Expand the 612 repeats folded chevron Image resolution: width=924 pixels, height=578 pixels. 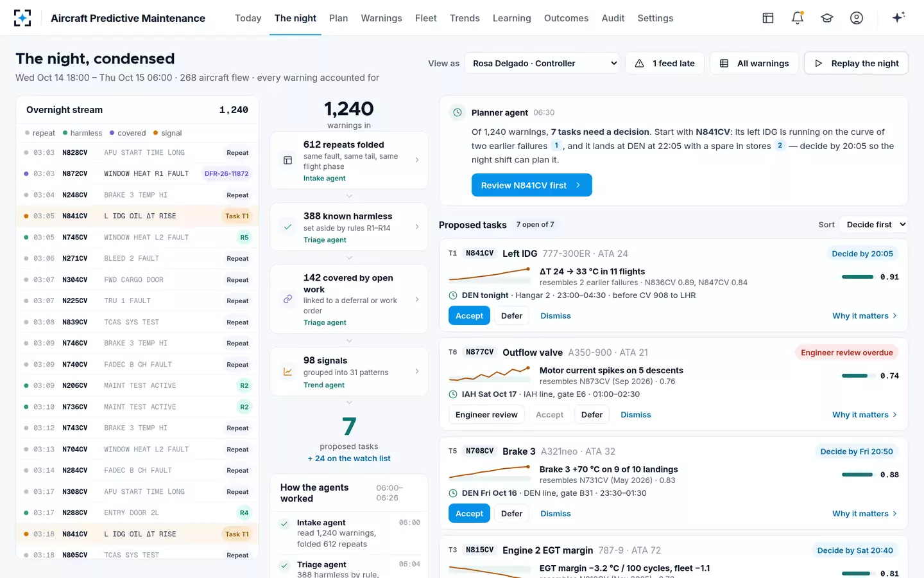click(417, 160)
